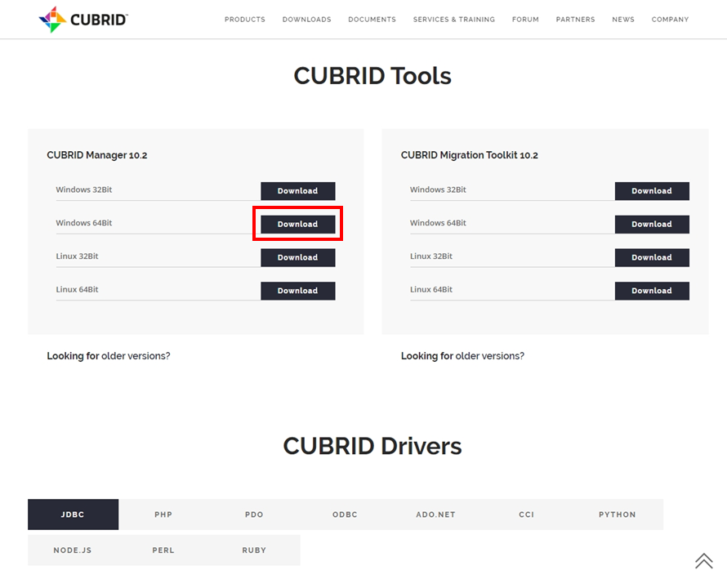
Task: Open the DOCUMENTS menu
Action: [372, 20]
